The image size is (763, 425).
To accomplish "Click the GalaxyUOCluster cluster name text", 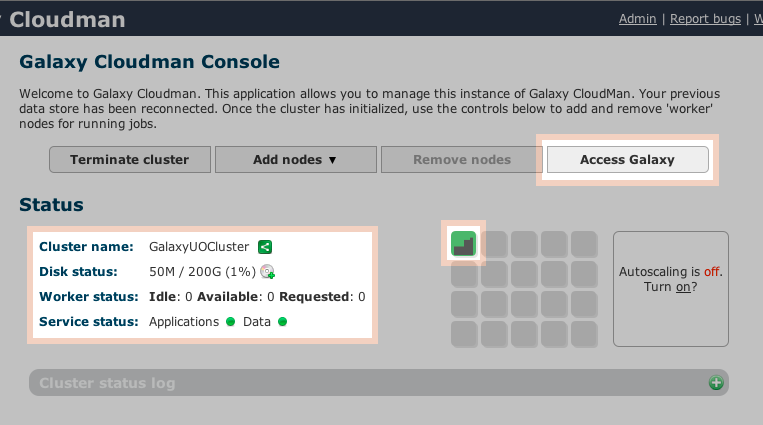I will pos(199,247).
